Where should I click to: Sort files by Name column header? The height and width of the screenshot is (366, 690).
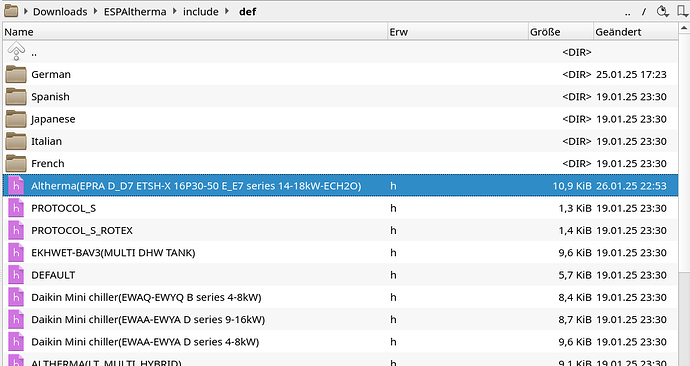pos(195,32)
